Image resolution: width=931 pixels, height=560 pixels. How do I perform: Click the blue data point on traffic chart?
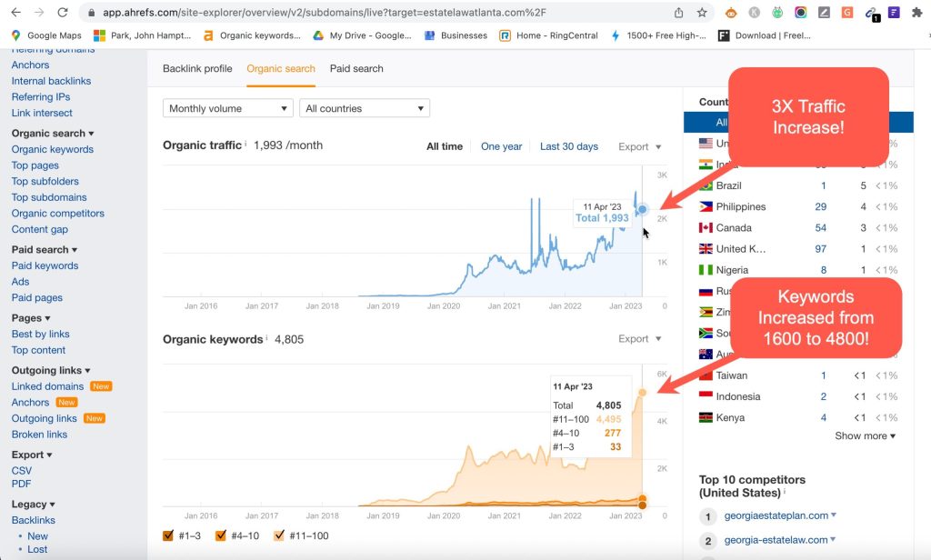(642, 209)
